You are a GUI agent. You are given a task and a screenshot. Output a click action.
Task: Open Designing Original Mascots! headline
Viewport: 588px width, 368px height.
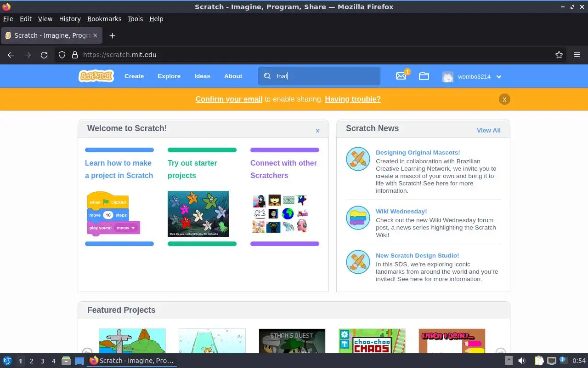tap(418, 152)
